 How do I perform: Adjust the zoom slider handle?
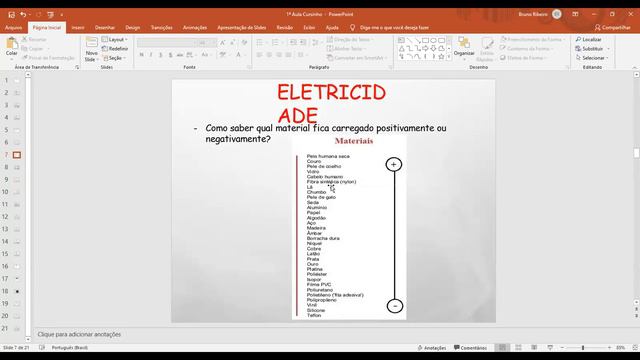[x=583, y=348]
